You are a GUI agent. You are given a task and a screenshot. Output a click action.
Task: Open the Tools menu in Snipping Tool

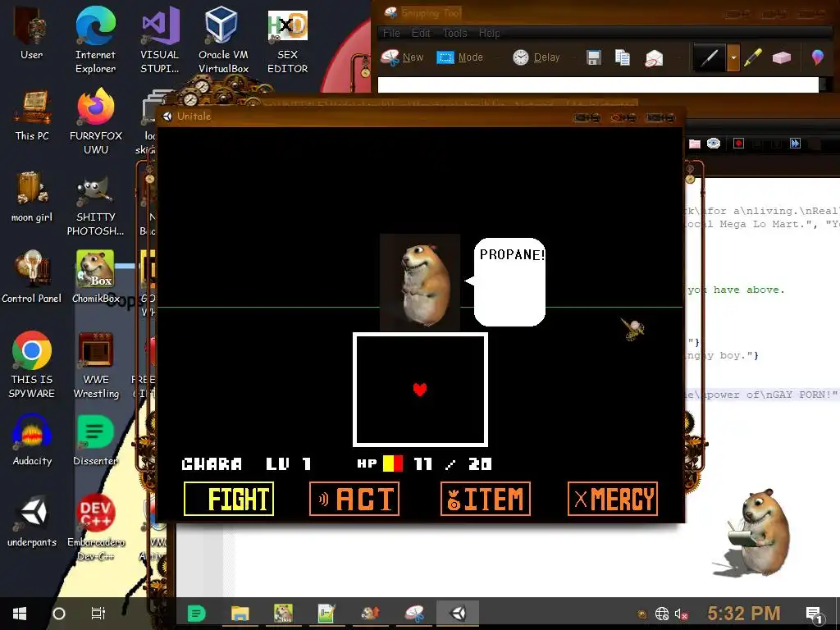(x=454, y=33)
